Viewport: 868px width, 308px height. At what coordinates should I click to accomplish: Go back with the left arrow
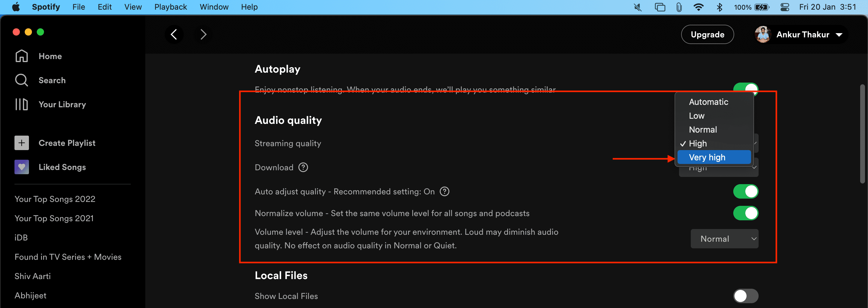pos(174,34)
